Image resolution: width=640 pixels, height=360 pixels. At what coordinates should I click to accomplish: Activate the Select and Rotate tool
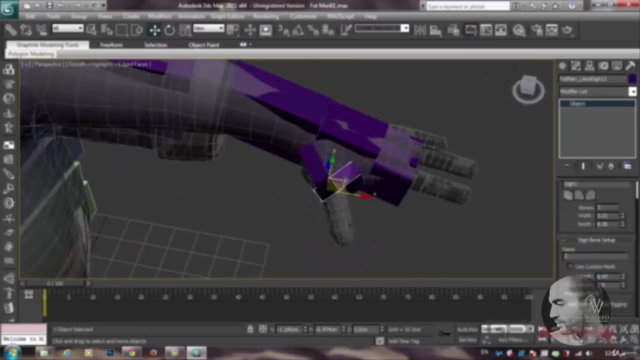point(170,30)
